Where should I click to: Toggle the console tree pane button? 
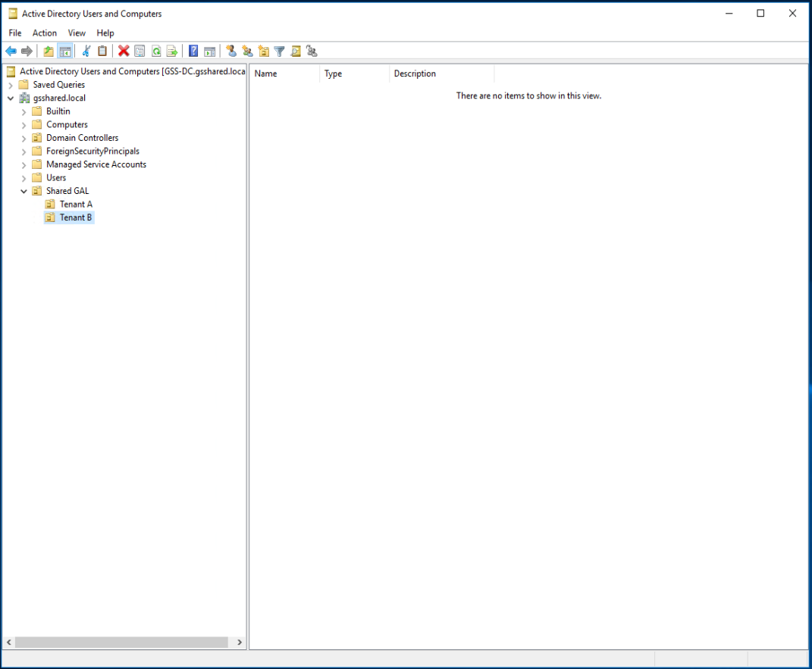(x=65, y=52)
